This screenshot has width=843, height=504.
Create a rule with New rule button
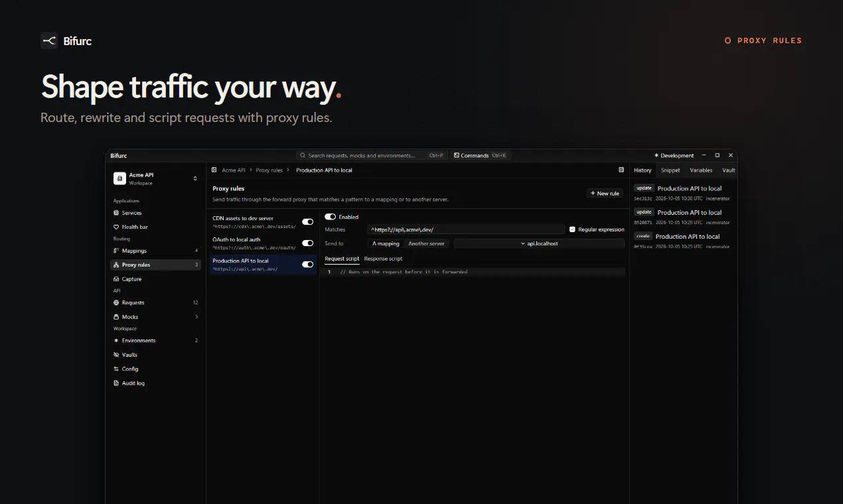click(605, 194)
